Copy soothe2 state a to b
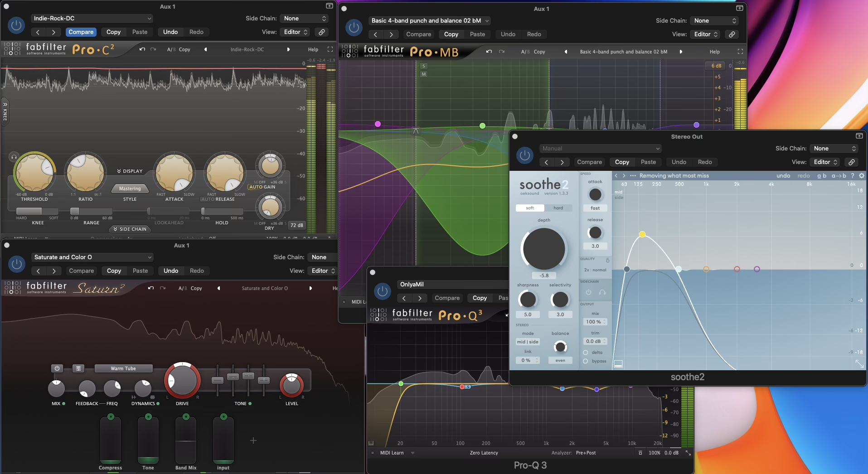Image resolution: width=868 pixels, height=474 pixels. 839,176
